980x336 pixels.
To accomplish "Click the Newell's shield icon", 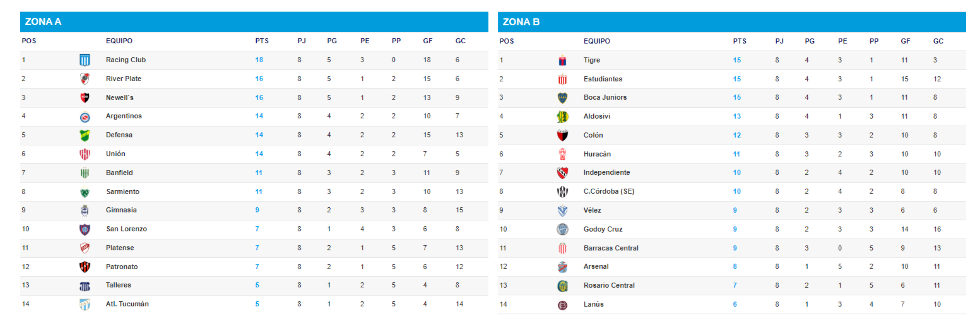I will coord(85,98).
